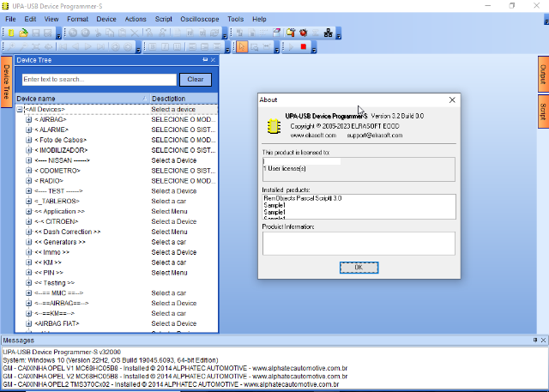Open the Device menu
The image size is (549, 392).
[x=106, y=19]
